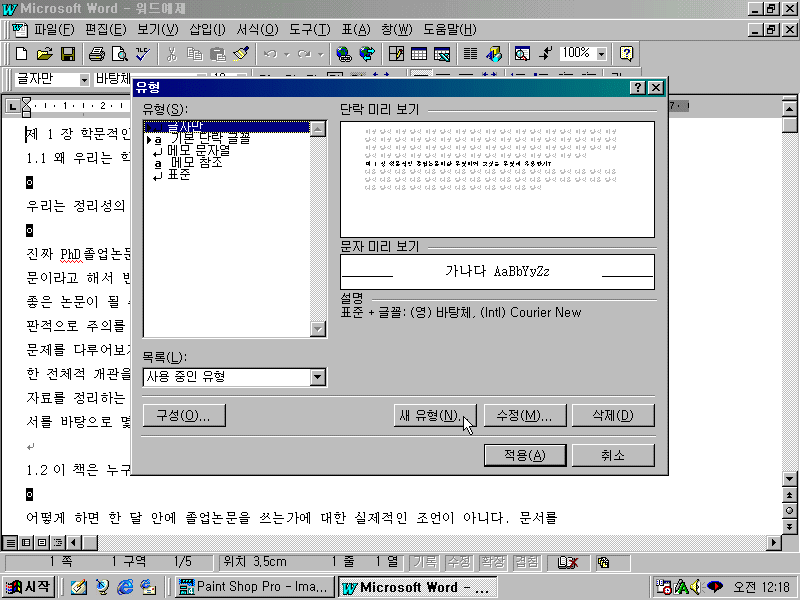The image size is (800, 600).
Task: Open the 도움말(H) menu
Action: (449, 30)
